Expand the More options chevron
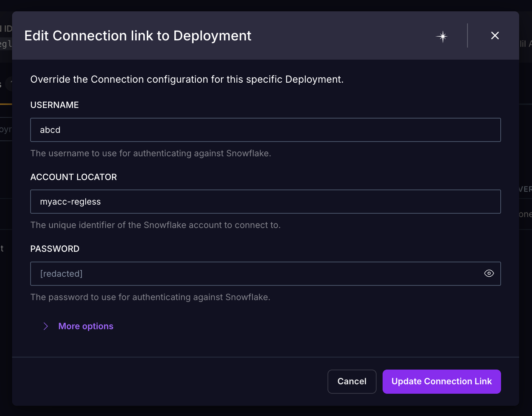 tap(46, 326)
